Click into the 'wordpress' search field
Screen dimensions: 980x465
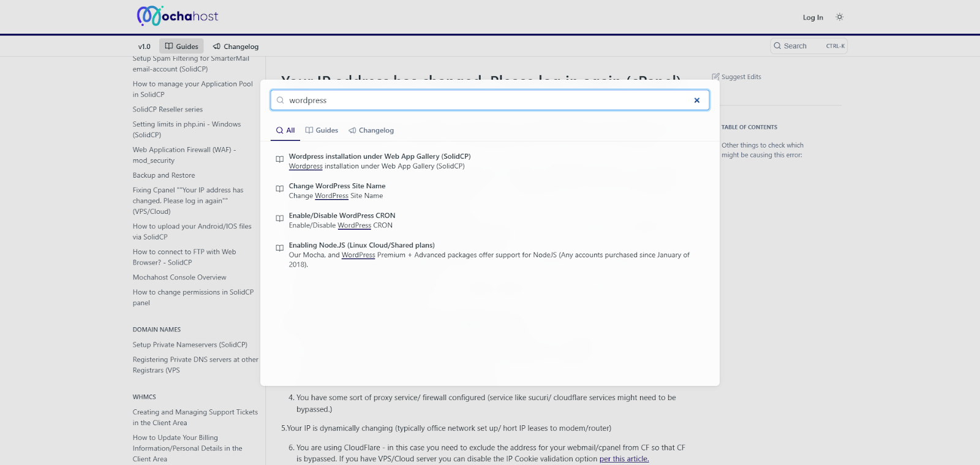[x=490, y=100]
